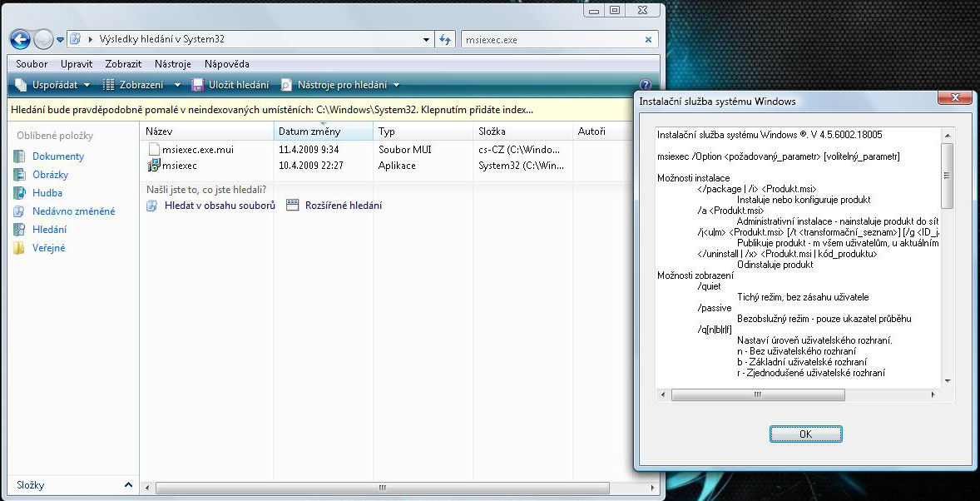Viewport: 980px width, 501px height.
Task: Click the dialog horizontal scrollbar thumb
Action: click(758, 394)
